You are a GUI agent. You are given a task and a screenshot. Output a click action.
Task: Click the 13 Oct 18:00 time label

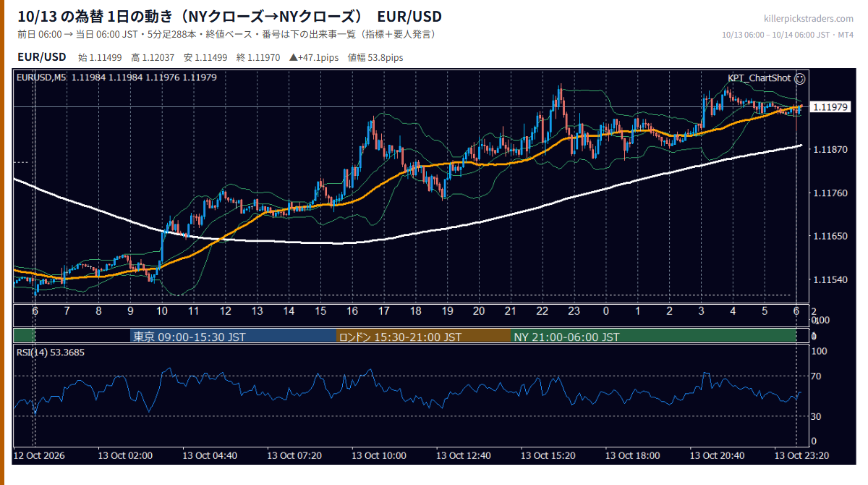(x=633, y=456)
